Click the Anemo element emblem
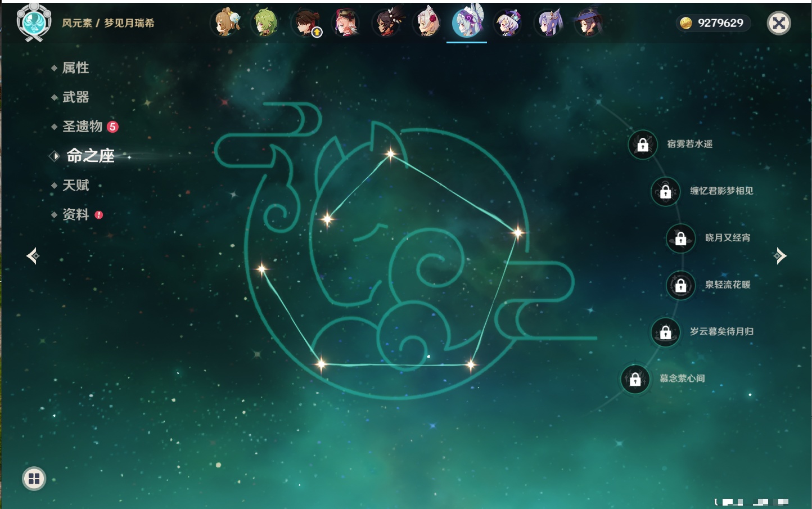The image size is (812, 509). [x=34, y=22]
